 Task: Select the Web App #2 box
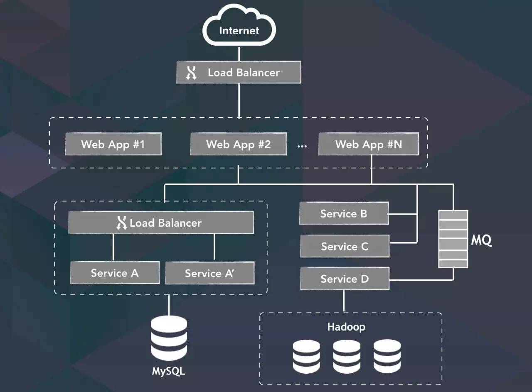[x=238, y=144]
